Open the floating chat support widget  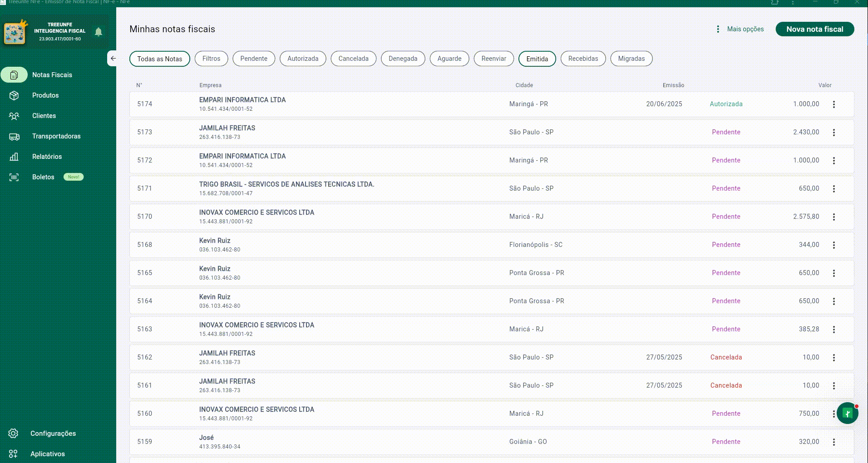click(x=847, y=413)
